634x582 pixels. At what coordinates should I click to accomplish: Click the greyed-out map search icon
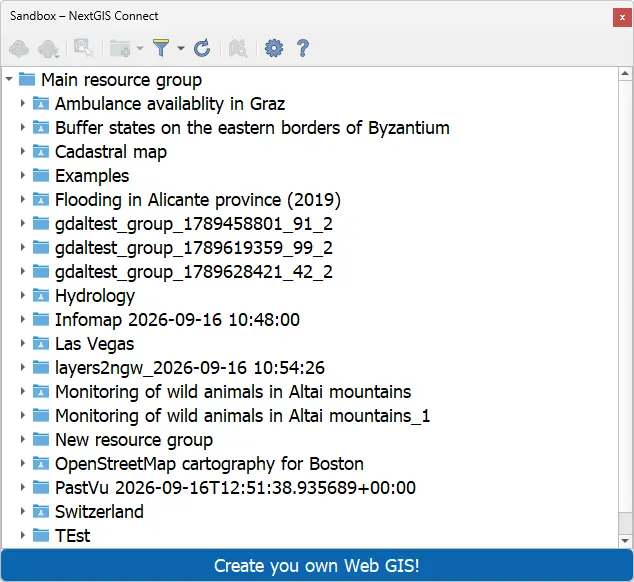[x=238, y=49]
